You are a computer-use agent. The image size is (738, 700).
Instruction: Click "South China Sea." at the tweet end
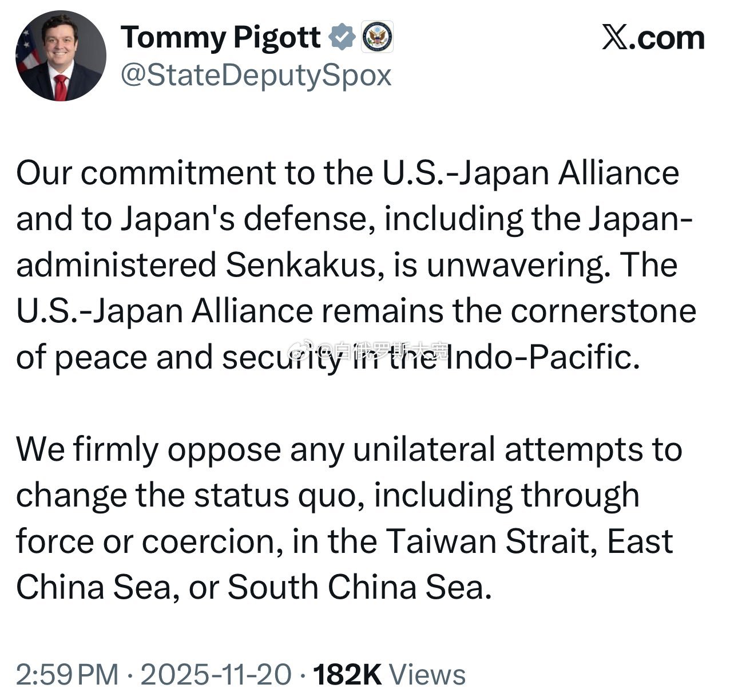pyautogui.click(x=360, y=587)
